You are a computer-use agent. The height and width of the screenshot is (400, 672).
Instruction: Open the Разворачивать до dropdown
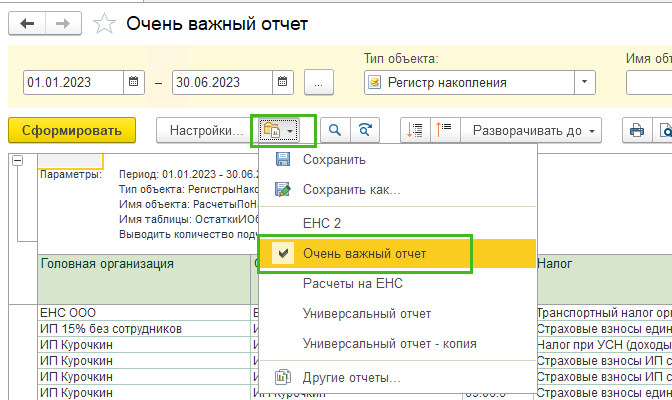point(531,130)
